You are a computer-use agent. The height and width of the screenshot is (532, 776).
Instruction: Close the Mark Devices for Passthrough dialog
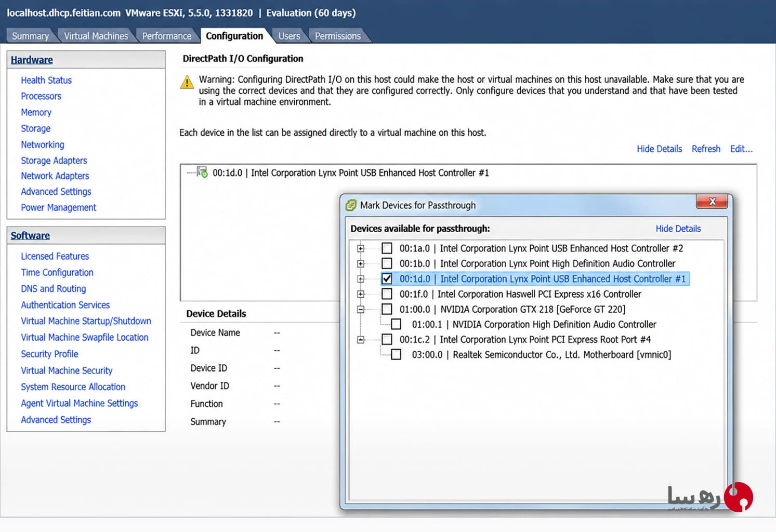pos(712,202)
